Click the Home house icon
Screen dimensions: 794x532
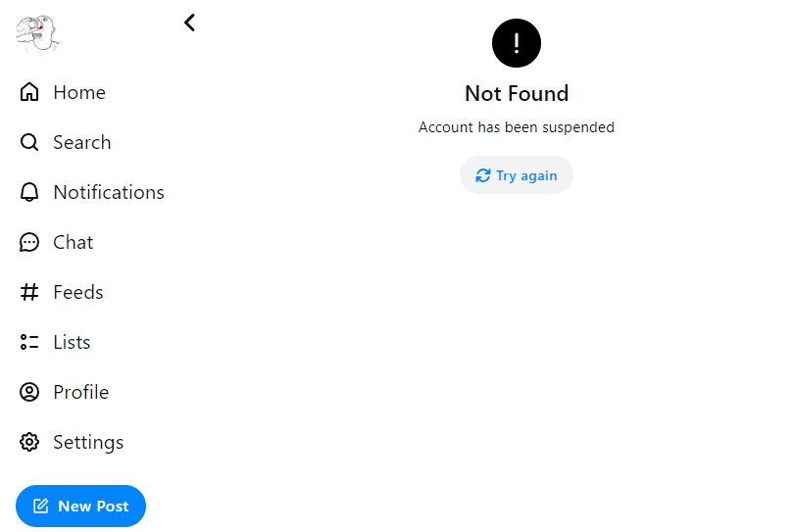[x=29, y=92]
